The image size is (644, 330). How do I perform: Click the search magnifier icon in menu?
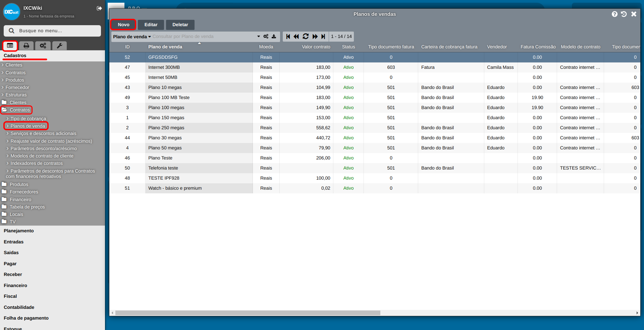pyautogui.click(x=11, y=31)
